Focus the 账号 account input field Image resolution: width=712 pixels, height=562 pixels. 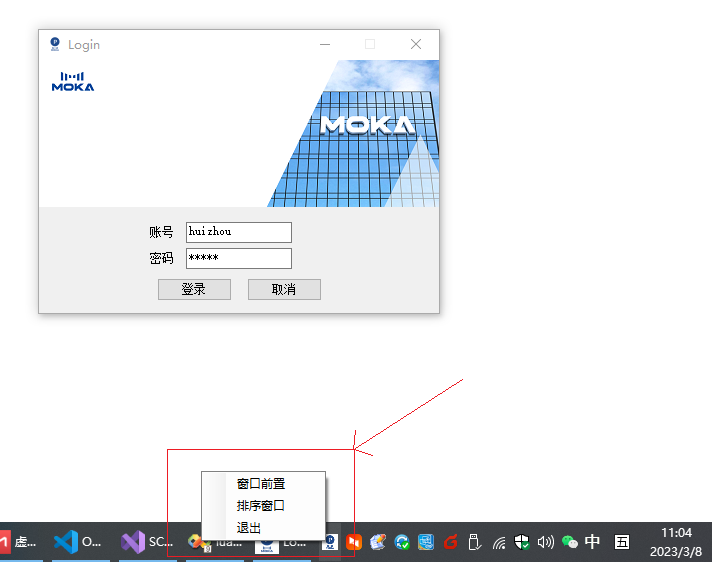[239, 232]
